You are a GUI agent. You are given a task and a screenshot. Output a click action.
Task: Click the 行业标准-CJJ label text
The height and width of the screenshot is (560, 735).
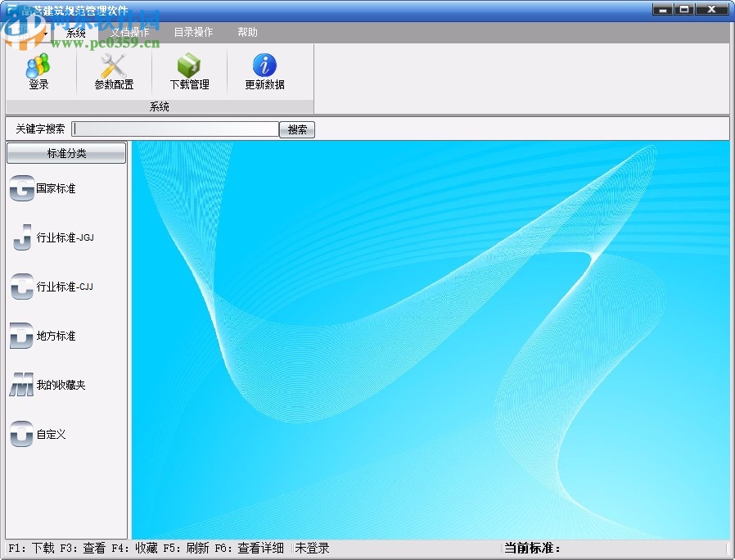65,287
